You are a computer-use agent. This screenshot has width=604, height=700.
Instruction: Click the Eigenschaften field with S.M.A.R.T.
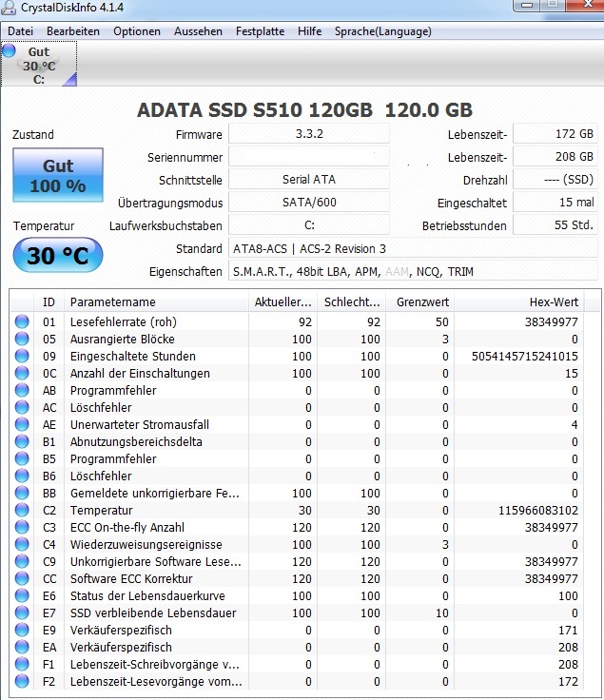[414, 271]
